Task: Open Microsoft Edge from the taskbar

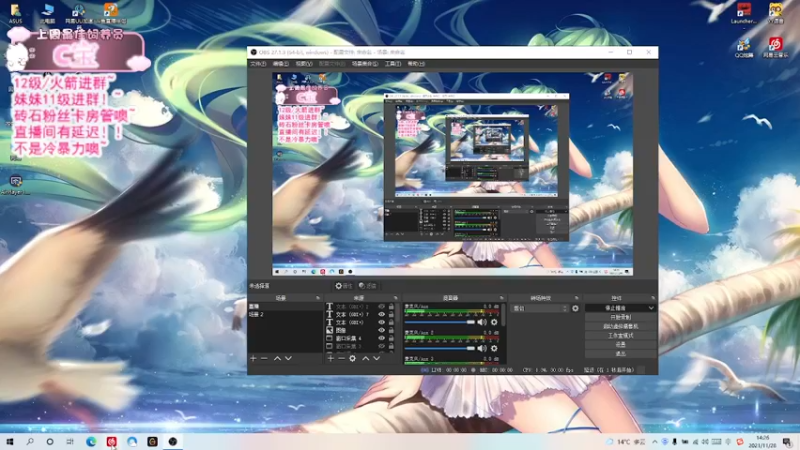Action: 91,442
